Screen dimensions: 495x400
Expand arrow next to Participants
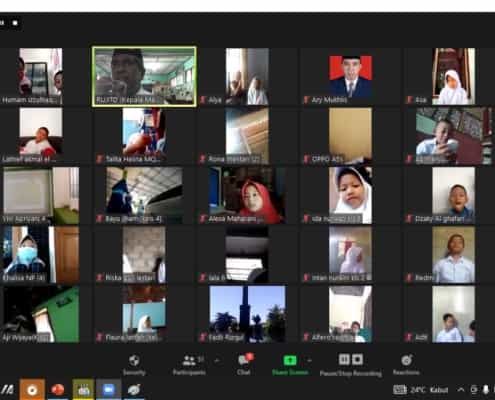tap(217, 360)
